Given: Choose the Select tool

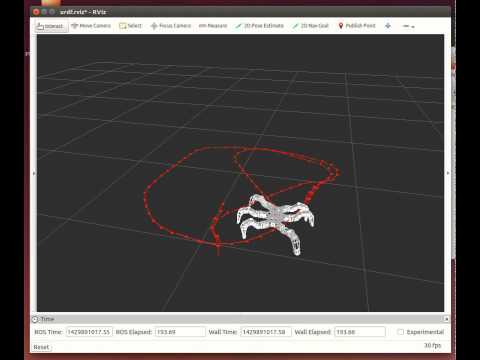Looking at the screenshot, I should click(130, 26).
